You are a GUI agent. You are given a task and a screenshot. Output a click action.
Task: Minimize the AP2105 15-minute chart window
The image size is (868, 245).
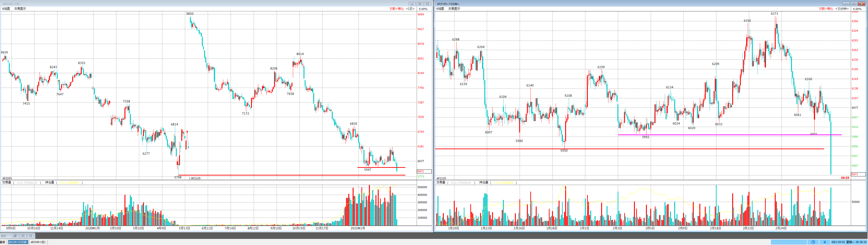coord(846,4)
